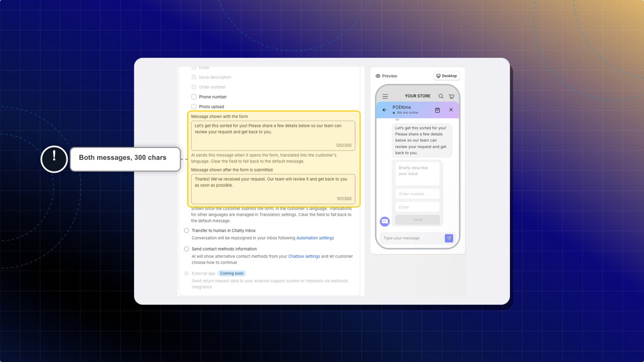
Task: Click the Desktop preview button
Action: tap(447, 76)
